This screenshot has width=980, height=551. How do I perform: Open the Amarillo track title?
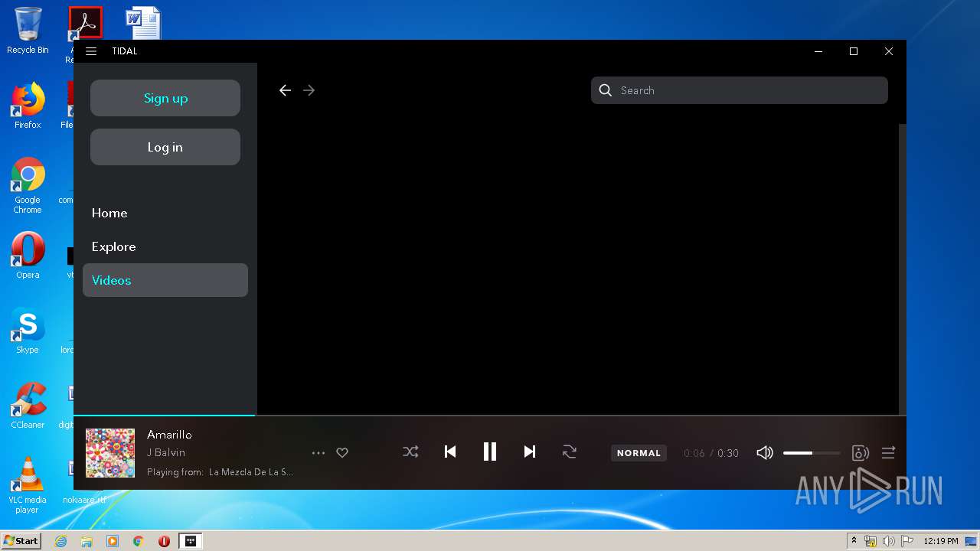click(169, 435)
